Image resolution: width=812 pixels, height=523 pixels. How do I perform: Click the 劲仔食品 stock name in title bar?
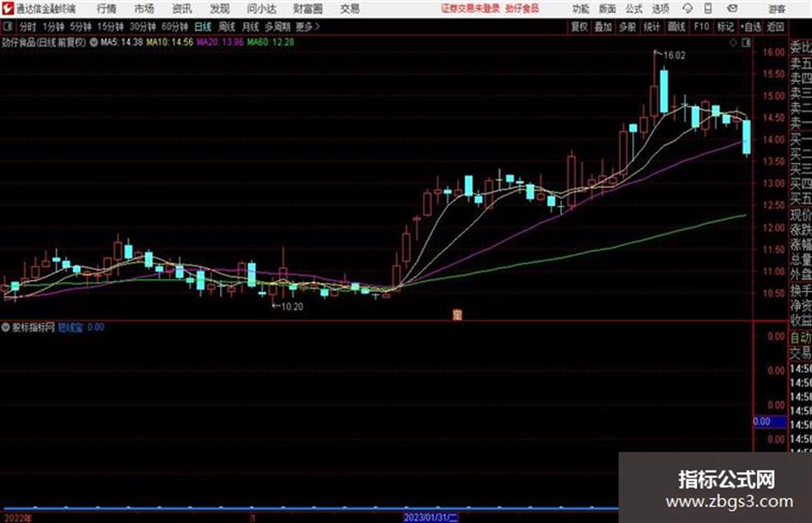522,9
